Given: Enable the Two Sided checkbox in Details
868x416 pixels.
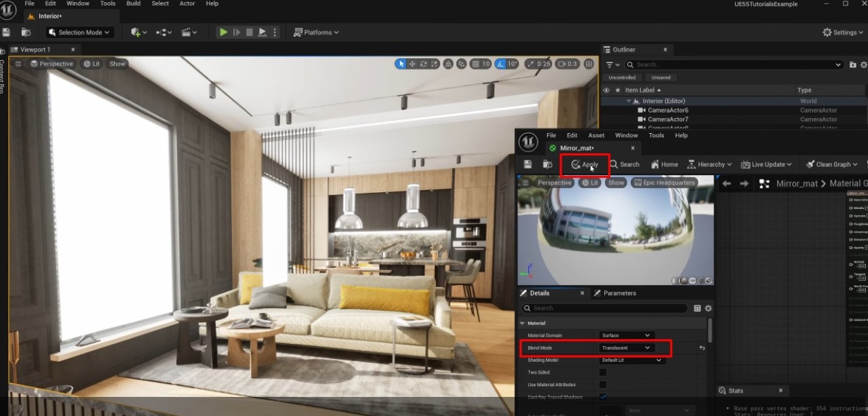Looking at the screenshot, I should (603, 372).
